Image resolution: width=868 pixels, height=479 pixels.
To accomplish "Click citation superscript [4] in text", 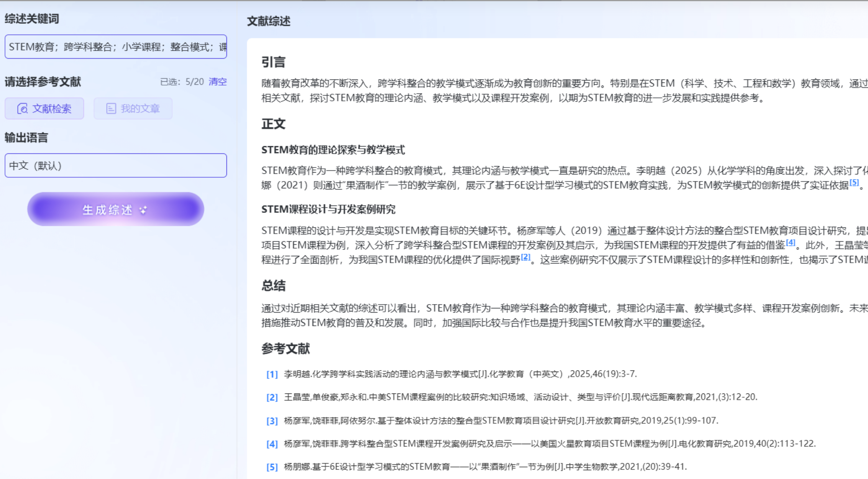I will pos(790,242).
